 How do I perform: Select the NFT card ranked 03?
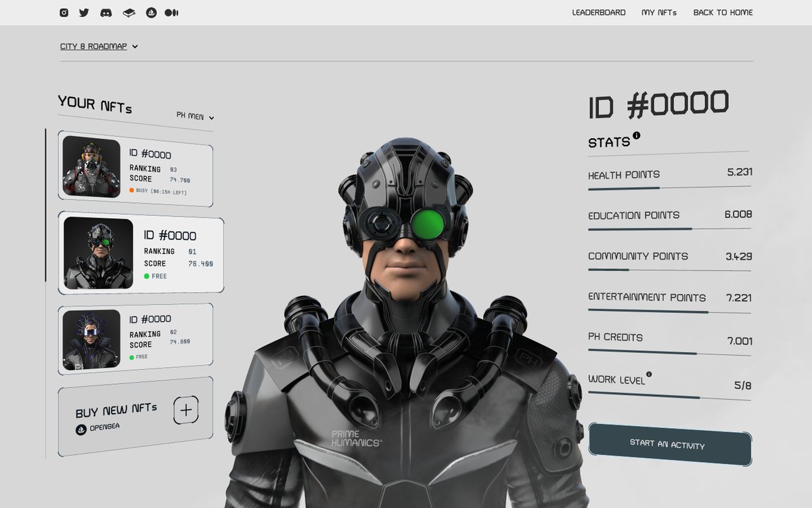[135, 169]
